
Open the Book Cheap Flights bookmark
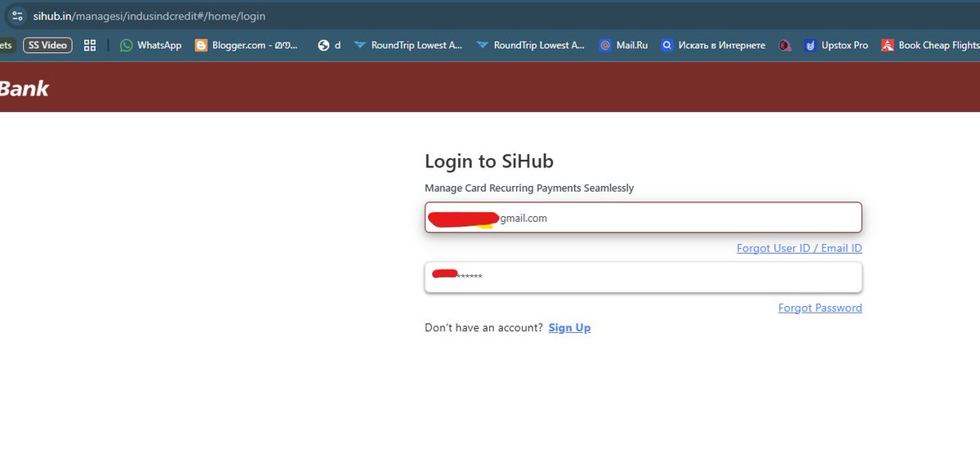click(930, 45)
